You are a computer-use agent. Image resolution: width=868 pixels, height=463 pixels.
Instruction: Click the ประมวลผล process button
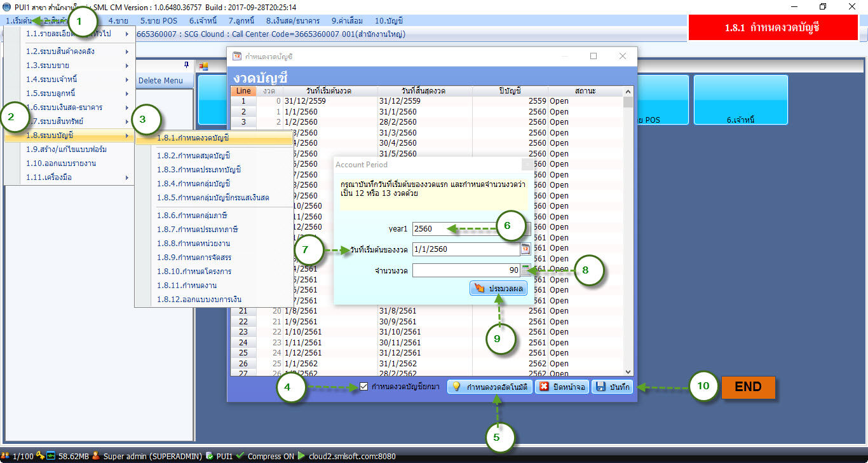coord(499,289)
